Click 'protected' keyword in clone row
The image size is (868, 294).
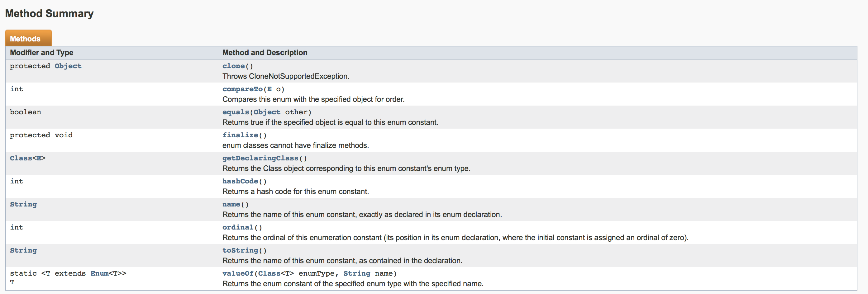pyautogui.click(x=30, y=66)
